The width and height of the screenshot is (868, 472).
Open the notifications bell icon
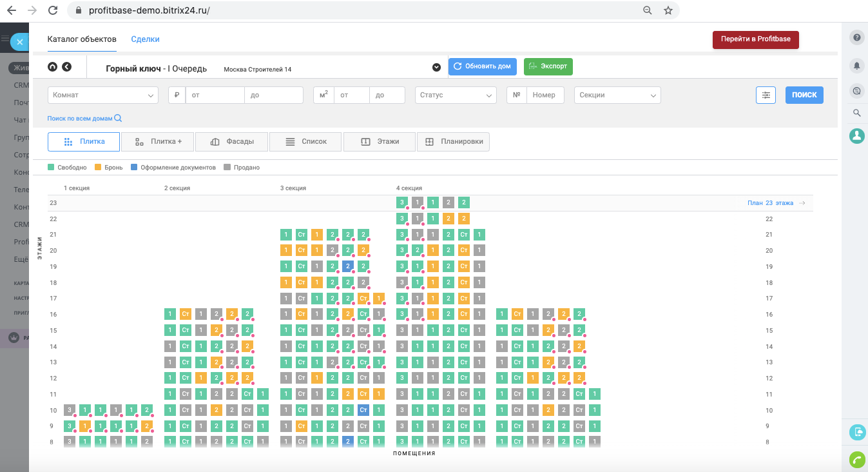point(856,65)
